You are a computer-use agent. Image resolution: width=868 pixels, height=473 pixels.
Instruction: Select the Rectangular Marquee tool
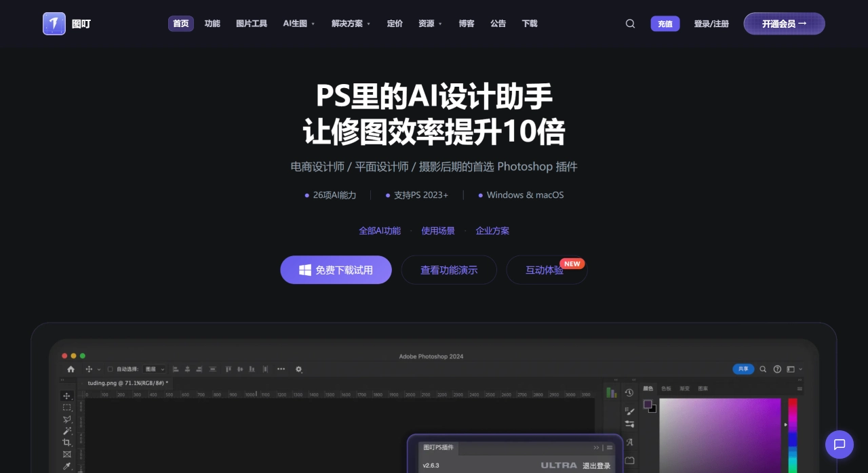(x=66, y=407)
